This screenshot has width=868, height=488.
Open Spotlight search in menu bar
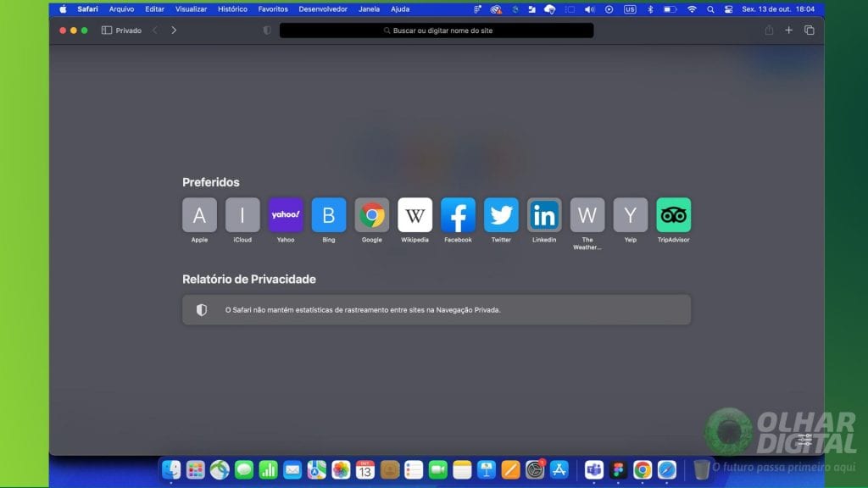point(711,8)
